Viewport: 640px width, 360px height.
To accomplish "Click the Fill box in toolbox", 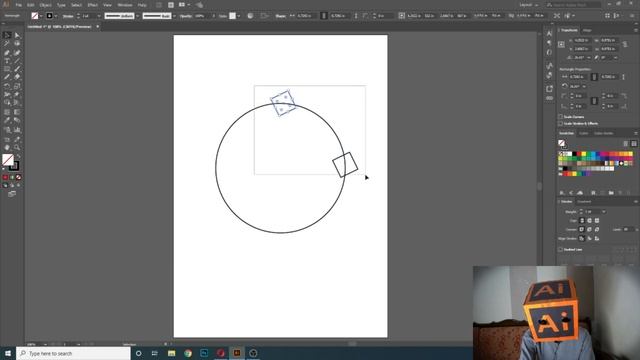I will (x=8, y=160).
